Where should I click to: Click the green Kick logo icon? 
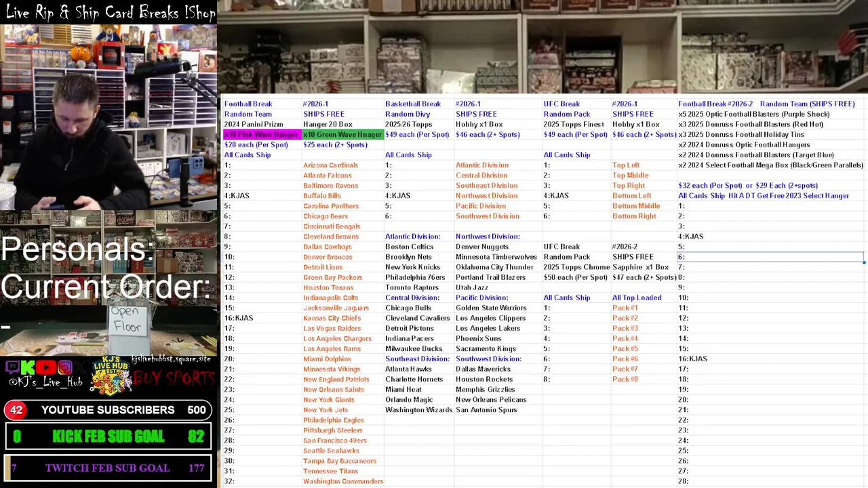pyautogui.click(x=28, y=368)
